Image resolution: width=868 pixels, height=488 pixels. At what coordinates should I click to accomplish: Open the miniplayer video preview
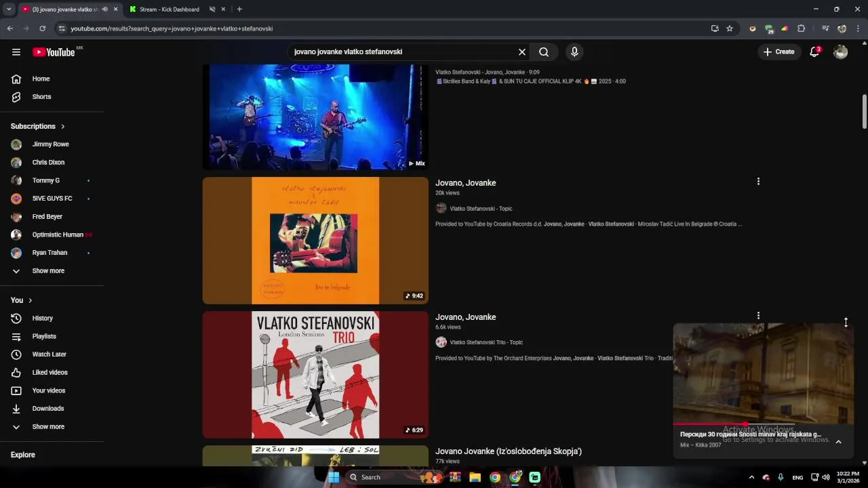[x=763, y=373]
